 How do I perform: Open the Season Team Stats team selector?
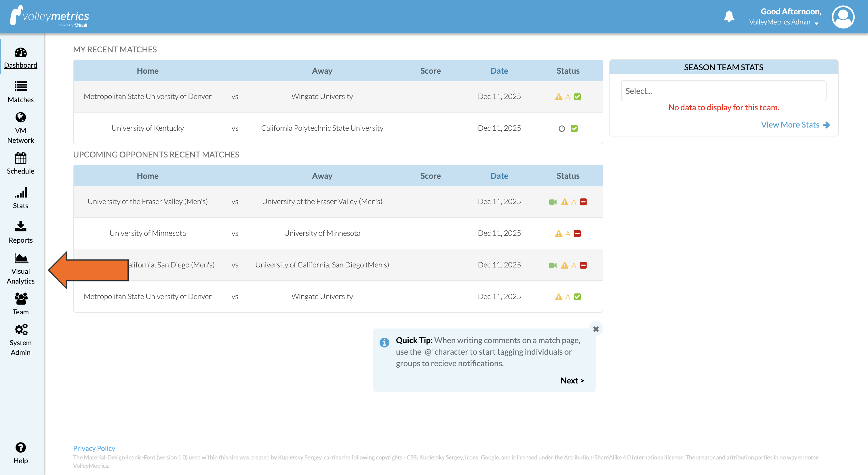(x=723, y=91)
